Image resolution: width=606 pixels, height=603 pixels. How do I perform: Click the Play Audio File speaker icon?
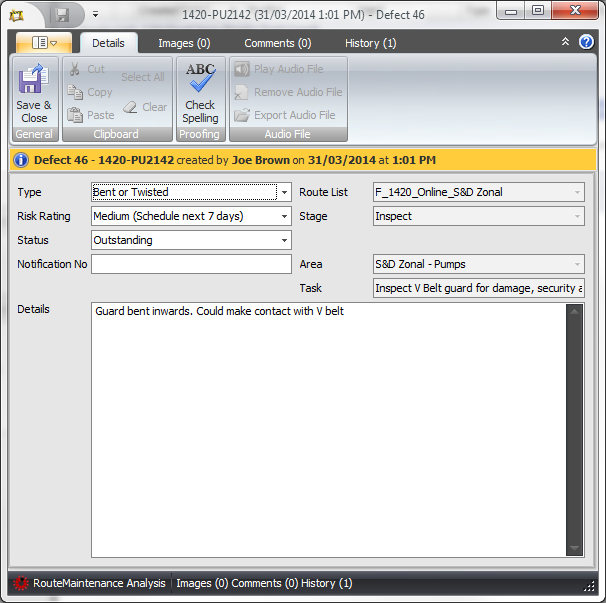coord(242,69)
